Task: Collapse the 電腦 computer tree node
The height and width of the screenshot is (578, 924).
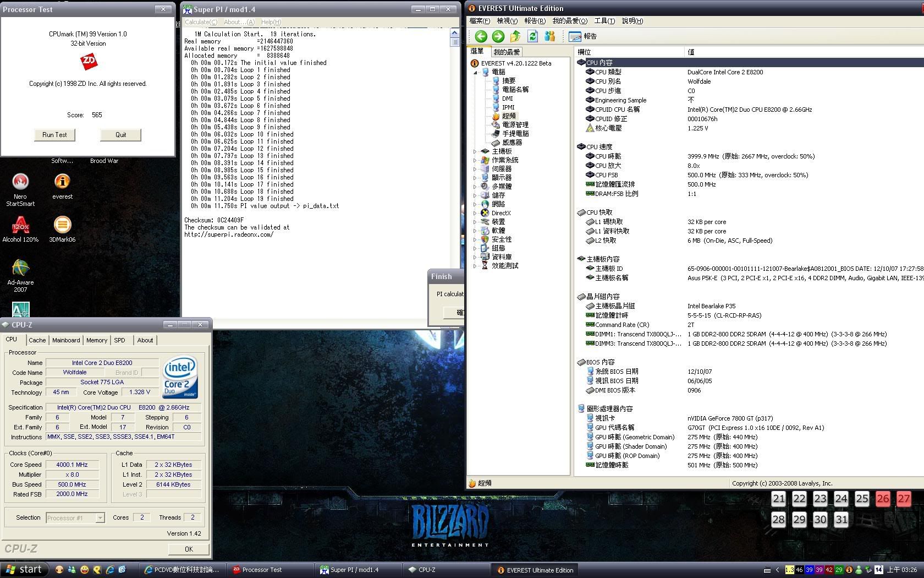Action: pyautogui.click(x=475, y=72)
